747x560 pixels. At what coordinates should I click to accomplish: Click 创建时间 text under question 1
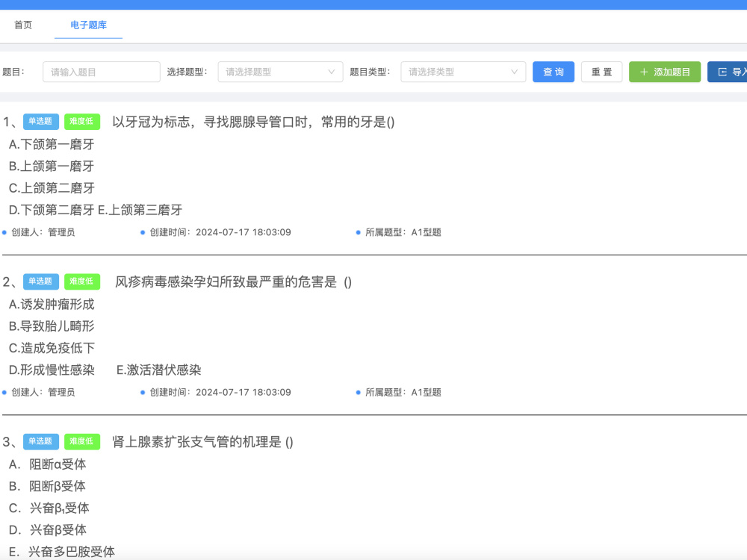(x=220, y=232)
